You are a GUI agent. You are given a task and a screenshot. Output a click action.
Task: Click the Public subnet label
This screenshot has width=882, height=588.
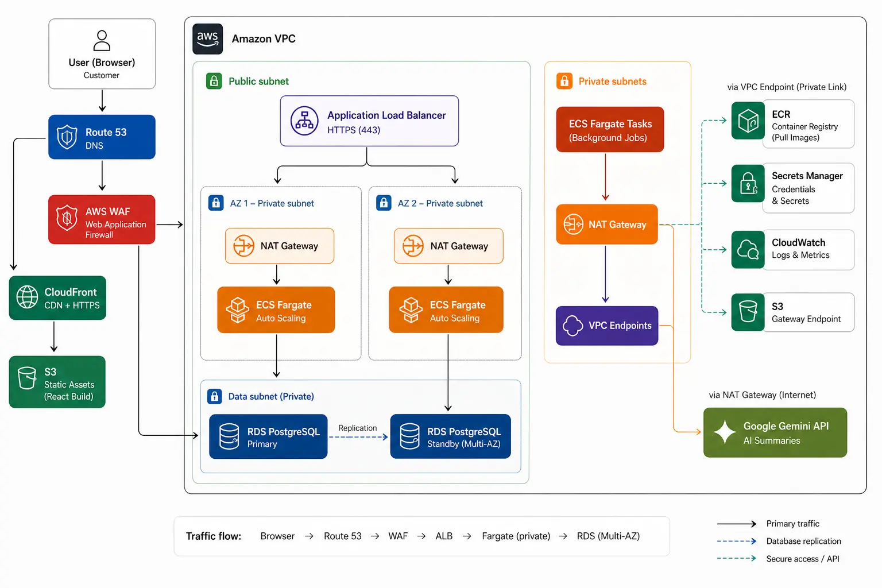258,82
